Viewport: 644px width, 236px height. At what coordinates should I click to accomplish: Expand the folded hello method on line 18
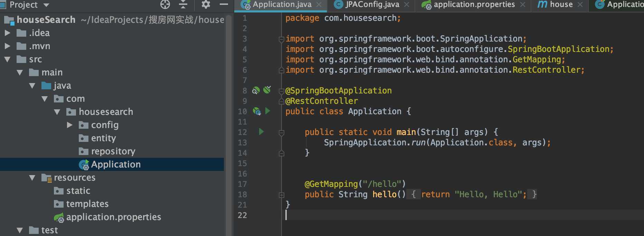coord(282,195)
